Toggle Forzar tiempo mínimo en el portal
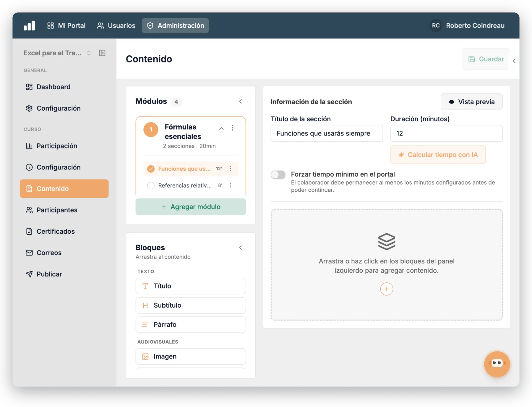 pos(278,175)
